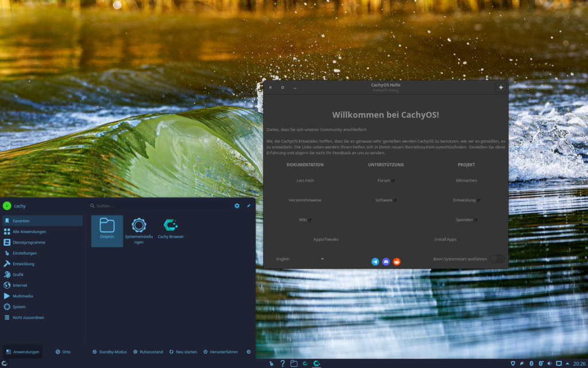Screen dimensions: 588x368
Task: Launch Cachy Browser from Favoriten
Action: pyautogui.click(x=171, y=231)
